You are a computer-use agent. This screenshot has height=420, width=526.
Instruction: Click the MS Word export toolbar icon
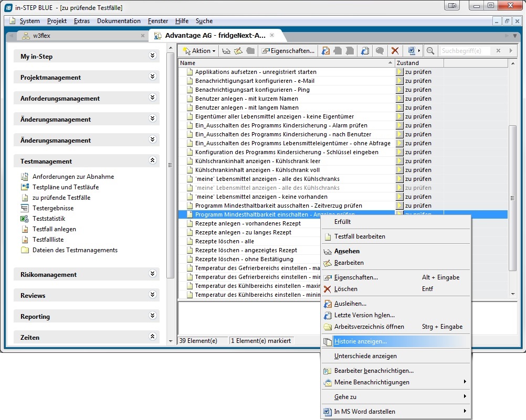coord(412,51)
